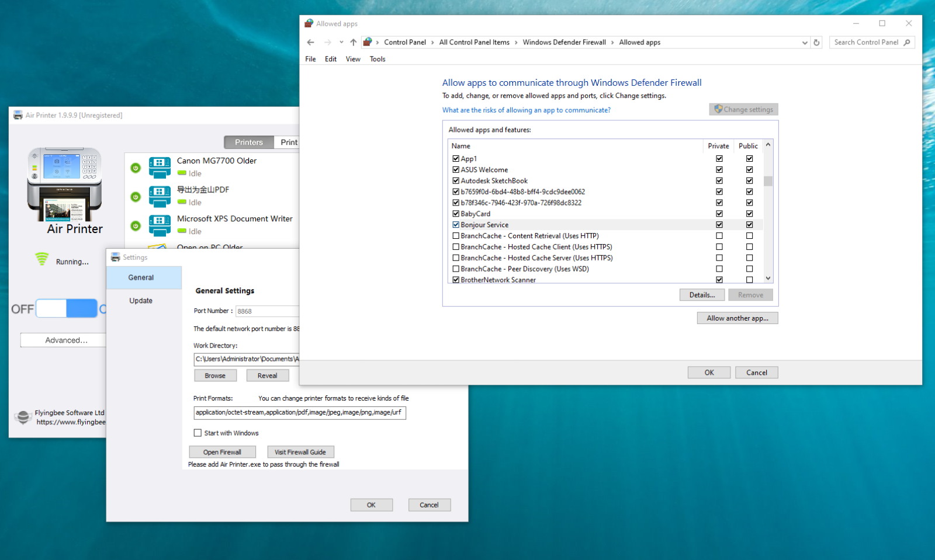This screenshot has width=935, height=560.
Task: Click the printer icon for 导出为金山PDF
Action: tap(160, 197)
